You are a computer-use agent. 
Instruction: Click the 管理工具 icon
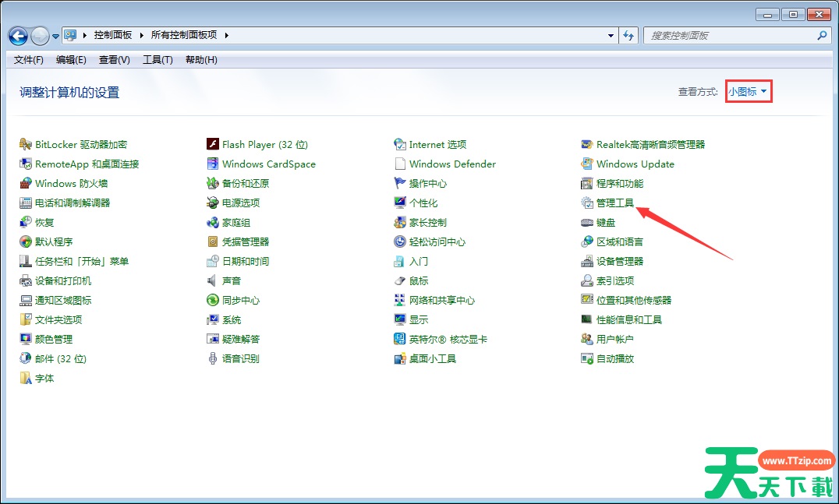point(587,203)
